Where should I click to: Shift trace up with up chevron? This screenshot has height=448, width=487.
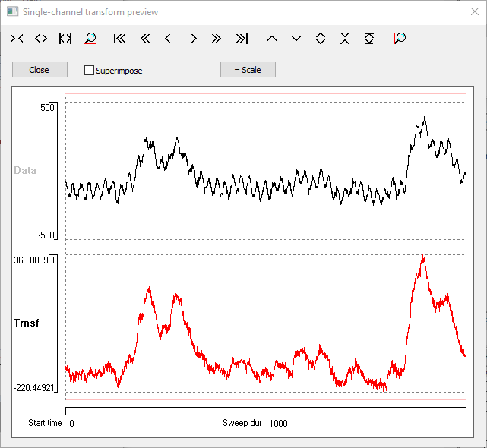(x=272, y=38)
